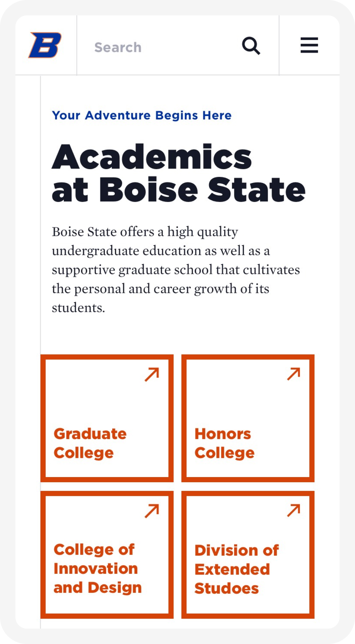Open the Graduate College link
This screenshot has width=355, height=644.
pos(90,443)
